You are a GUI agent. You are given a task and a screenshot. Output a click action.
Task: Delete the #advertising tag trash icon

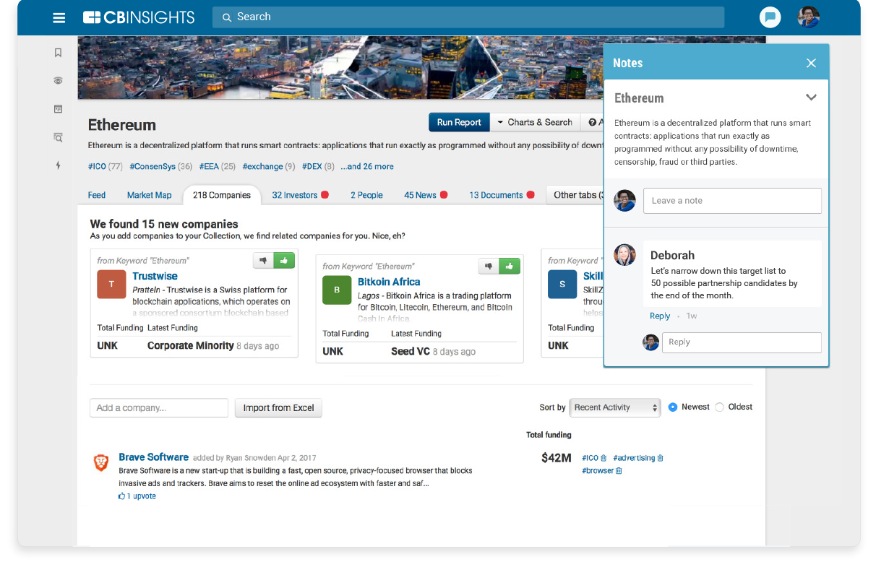pos(660,458)
